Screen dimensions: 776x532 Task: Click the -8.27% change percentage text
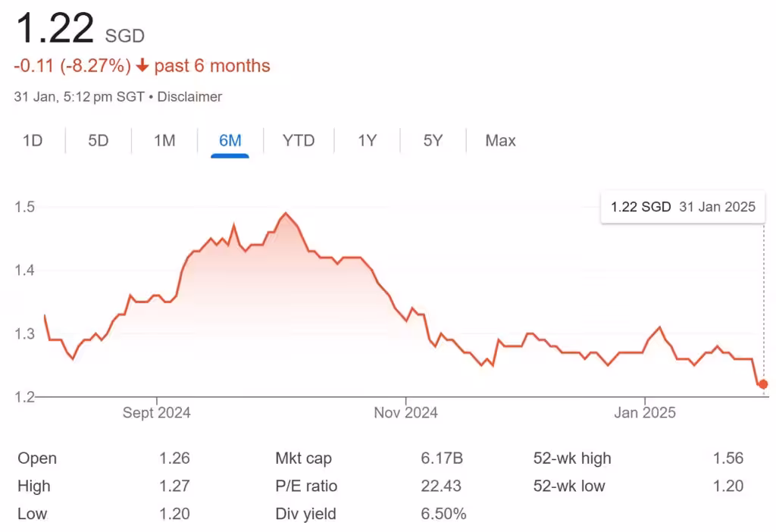[x=95, y=66]
